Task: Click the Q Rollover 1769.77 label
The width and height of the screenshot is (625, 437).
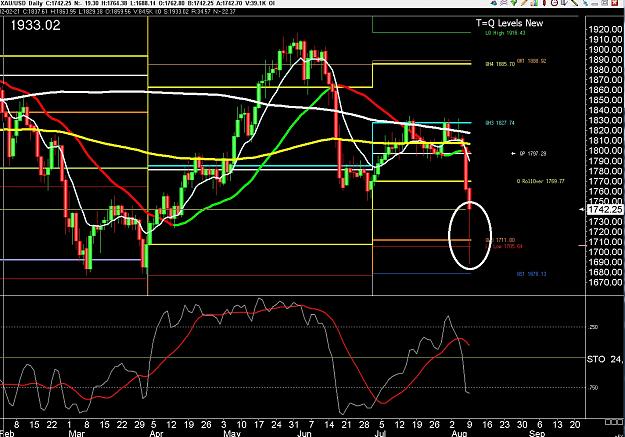Action: 540,181
